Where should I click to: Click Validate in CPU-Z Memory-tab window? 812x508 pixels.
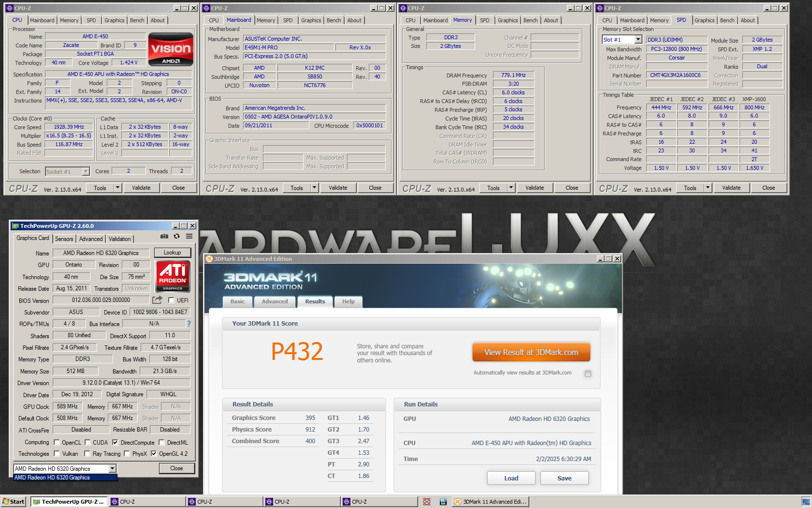(x=535, y=188)
